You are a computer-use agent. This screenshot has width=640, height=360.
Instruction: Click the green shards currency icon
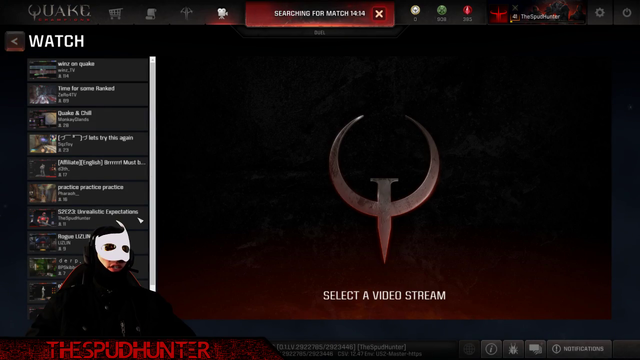click(x=441, y=10)
